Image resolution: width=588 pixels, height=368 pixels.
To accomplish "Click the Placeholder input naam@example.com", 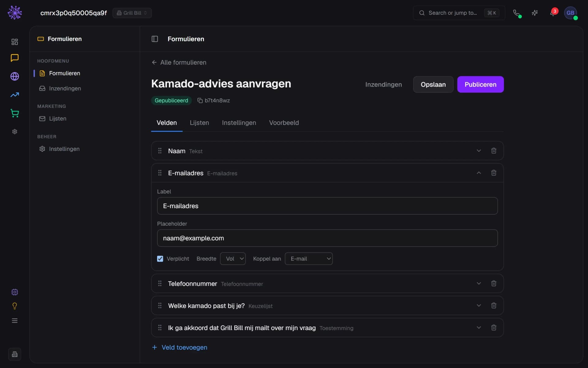I will pyautogui.click(x=327, y=238).
